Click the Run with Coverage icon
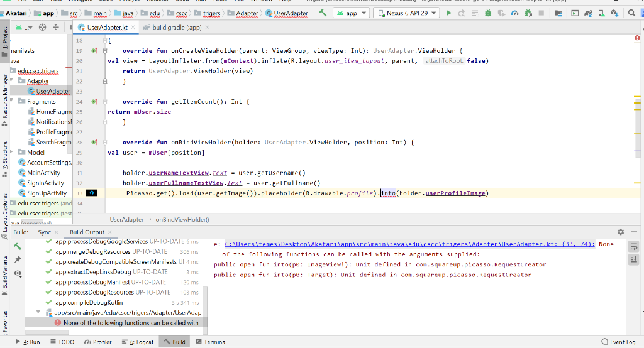The height and width of the screenshot is (348, 644). pyautogui.click(x=501, y=13)
